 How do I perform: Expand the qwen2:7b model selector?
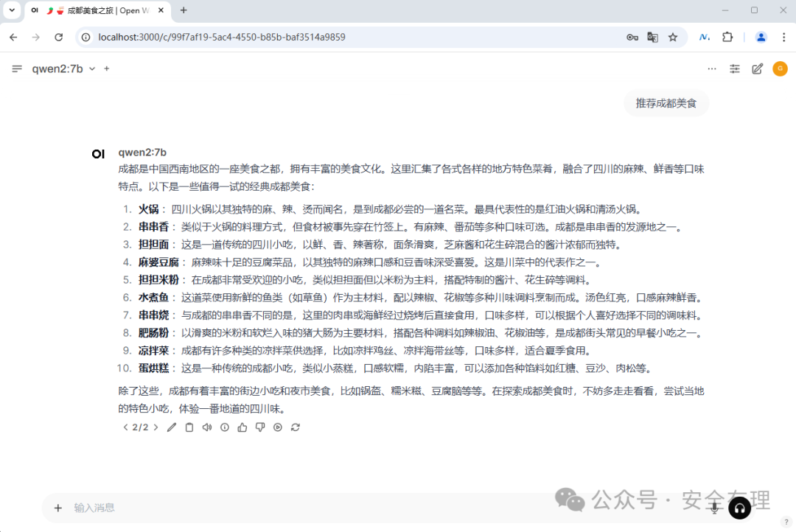point(63,69)
